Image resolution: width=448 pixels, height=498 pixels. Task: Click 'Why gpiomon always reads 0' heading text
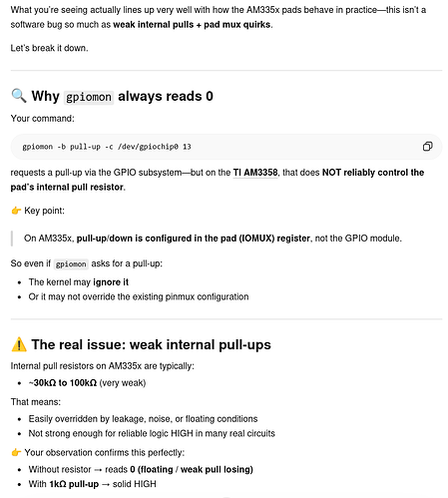tap(122, 96)
